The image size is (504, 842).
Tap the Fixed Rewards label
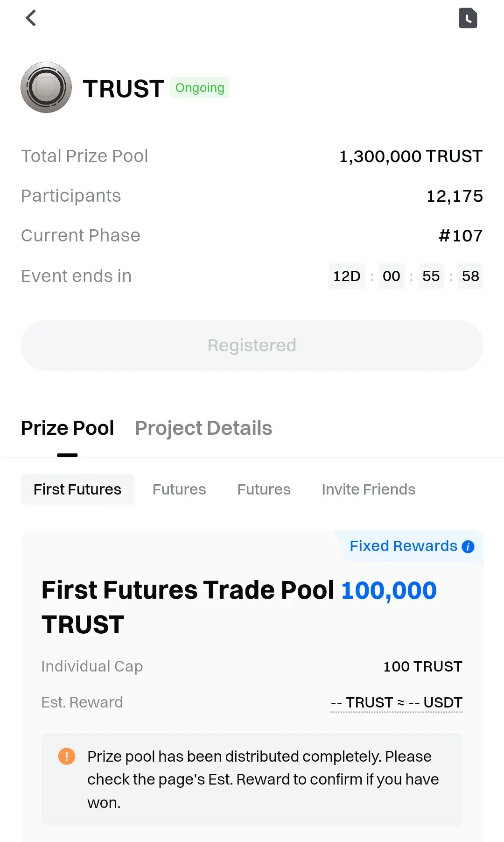click(403, 546)
